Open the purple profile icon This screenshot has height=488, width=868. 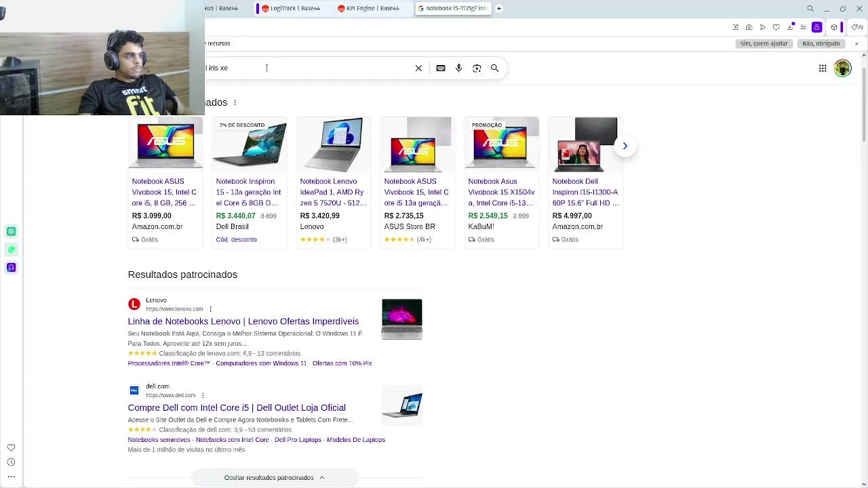817,27
